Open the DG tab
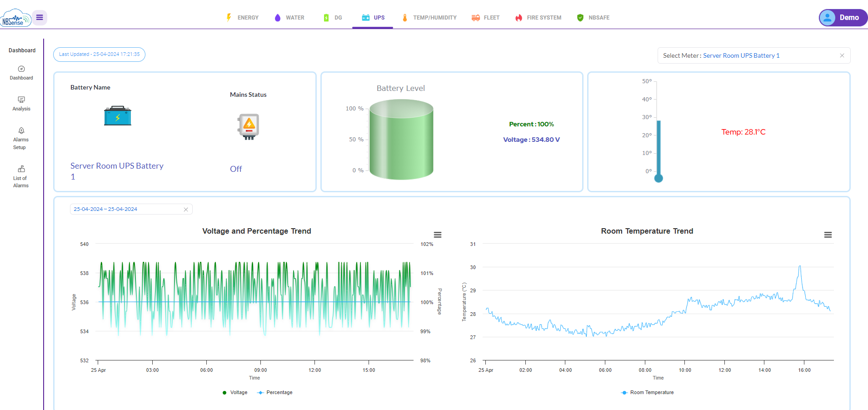 coord(332,18)
